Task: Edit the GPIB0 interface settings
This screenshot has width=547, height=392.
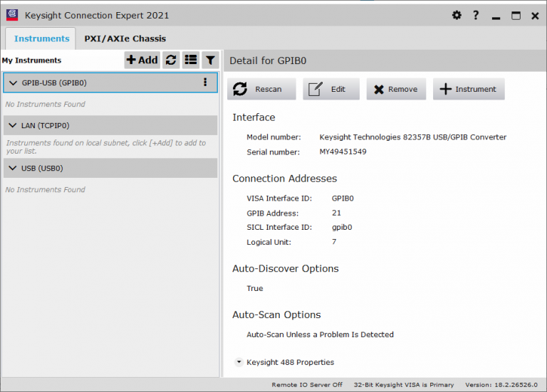Action: pyautogui.click(x=330, y=89)
